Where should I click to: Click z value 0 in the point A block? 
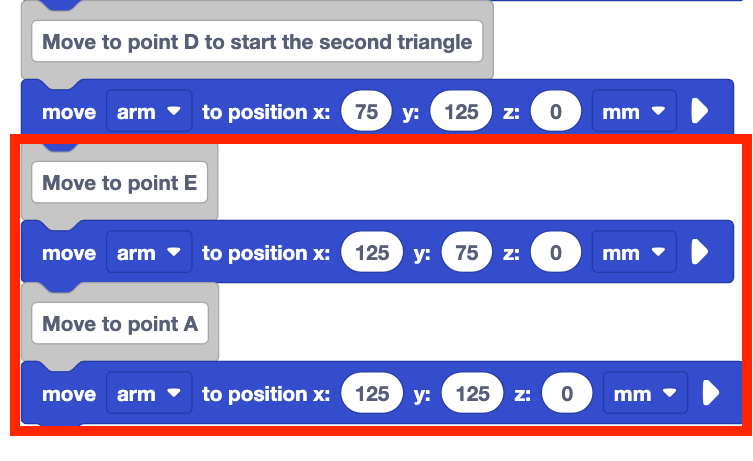pos(567,394)
